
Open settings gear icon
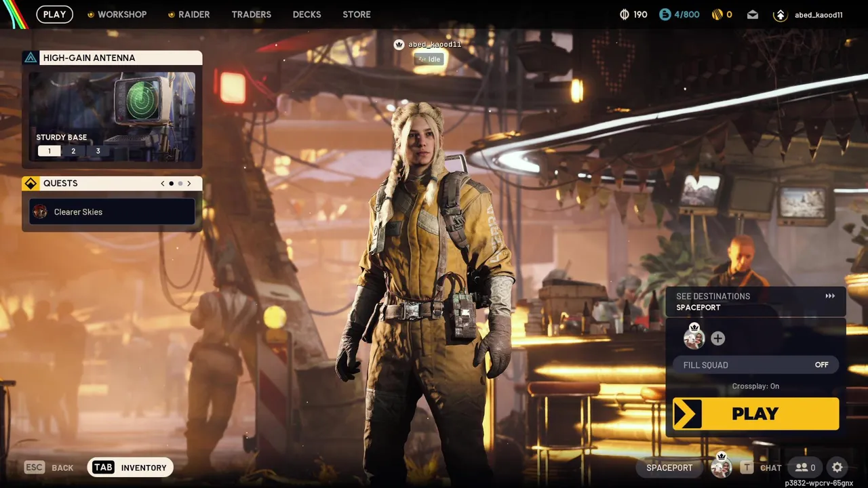pyautogui.click(x=837, y=468)
